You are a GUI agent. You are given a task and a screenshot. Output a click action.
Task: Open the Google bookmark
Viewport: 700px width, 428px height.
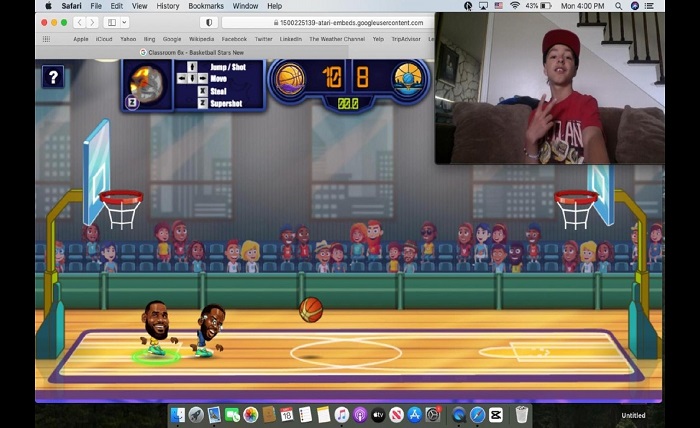point(172,39)
